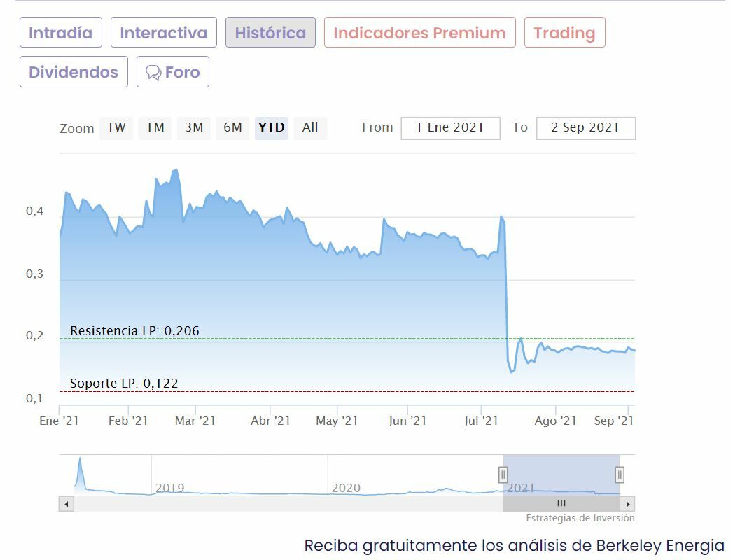Click the From date field

(450, 128)
